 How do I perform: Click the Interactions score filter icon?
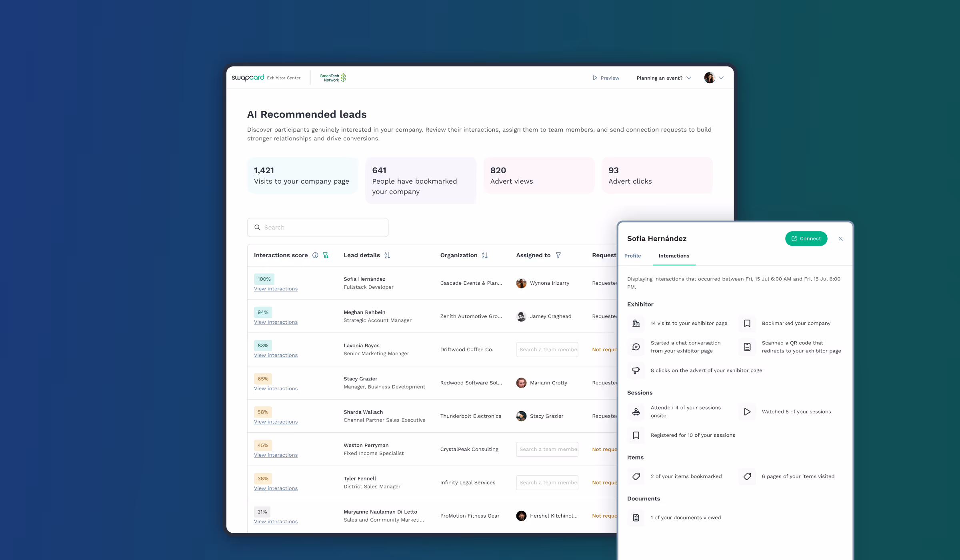pos(326,255)
